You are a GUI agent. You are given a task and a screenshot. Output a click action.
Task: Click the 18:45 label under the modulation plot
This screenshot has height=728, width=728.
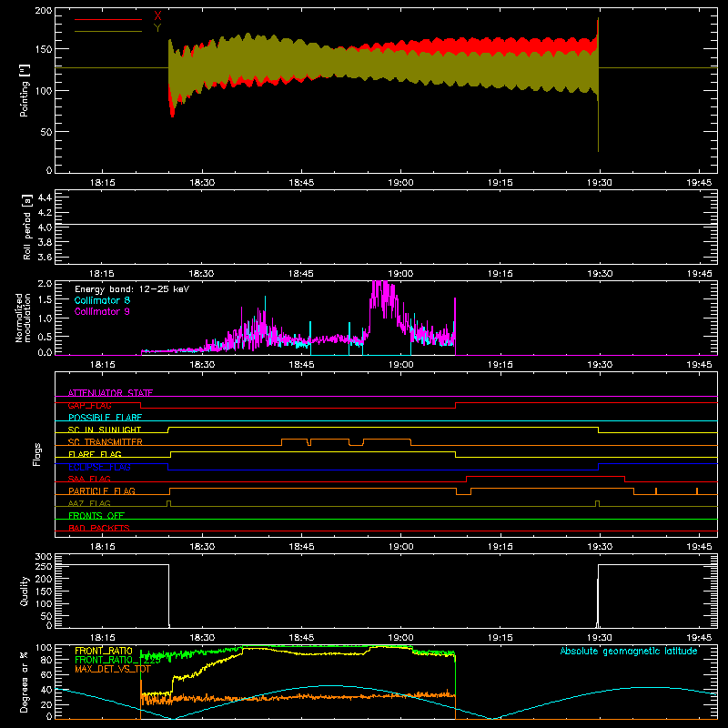[301, 365]
